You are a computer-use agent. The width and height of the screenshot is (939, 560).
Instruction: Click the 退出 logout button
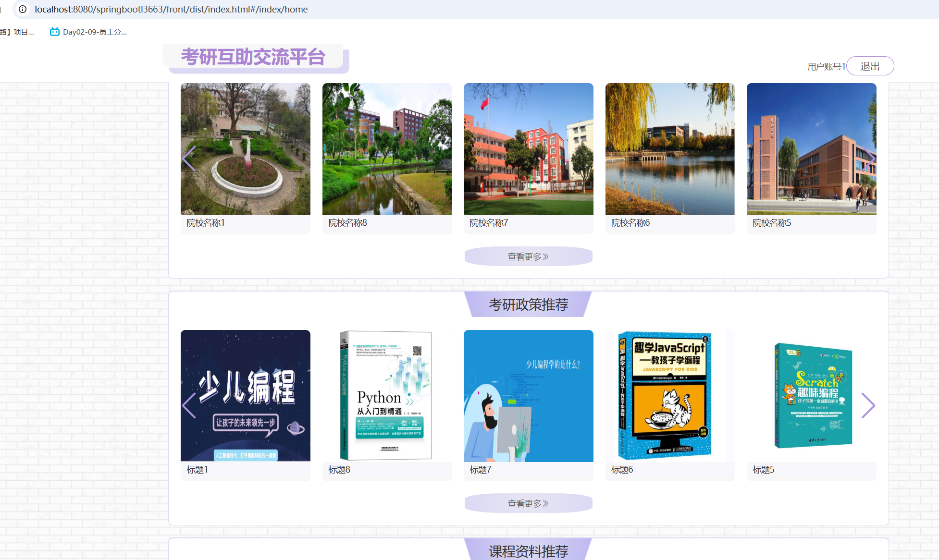(870, 66)
